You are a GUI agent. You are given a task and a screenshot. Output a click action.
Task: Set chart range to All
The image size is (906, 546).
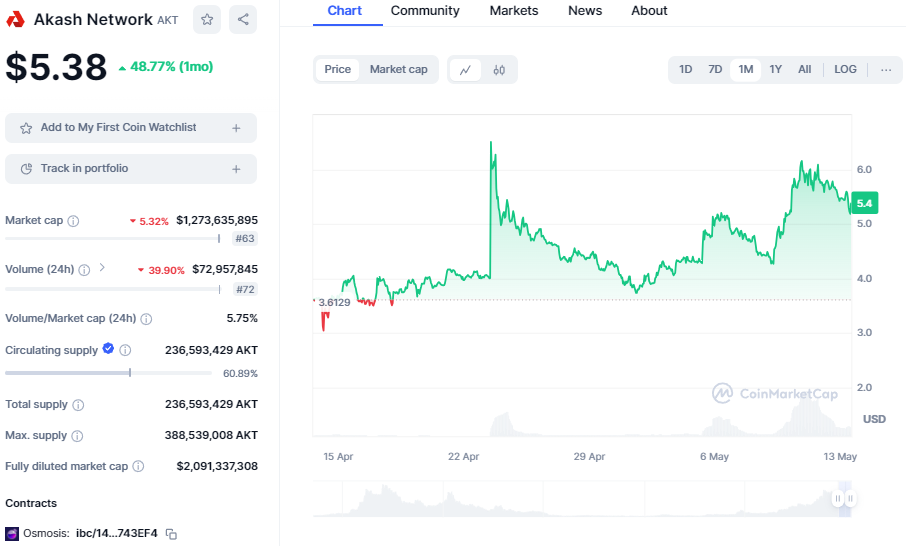click(x=804, y=69)
